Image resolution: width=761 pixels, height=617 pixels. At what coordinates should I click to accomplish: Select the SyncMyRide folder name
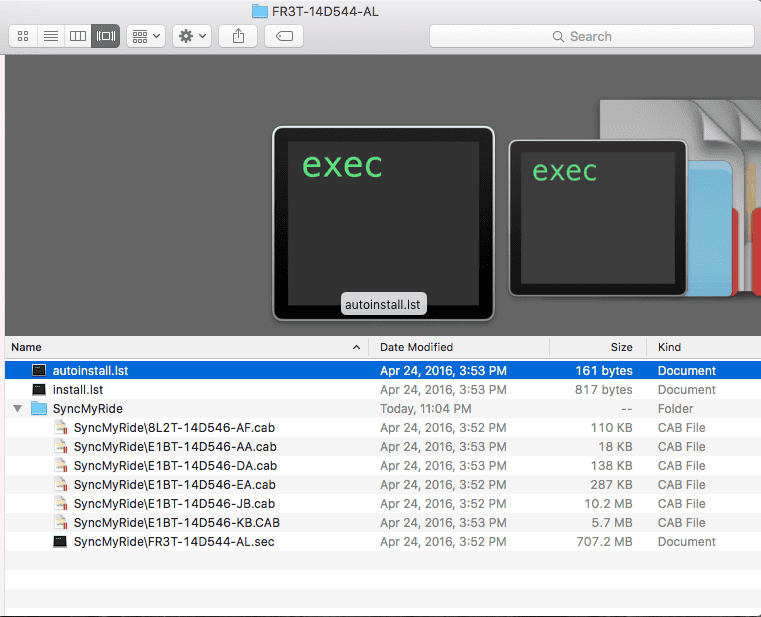(87, 409)
